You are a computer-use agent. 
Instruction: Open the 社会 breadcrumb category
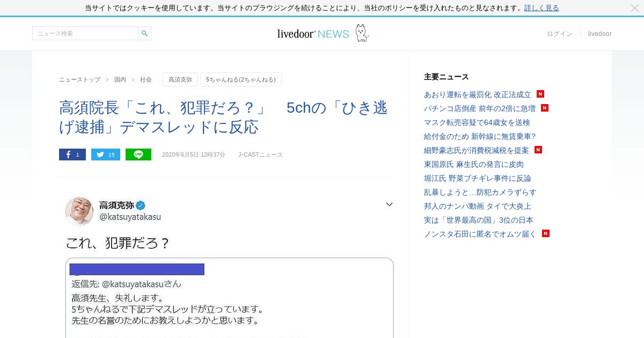tap(146, 79)
